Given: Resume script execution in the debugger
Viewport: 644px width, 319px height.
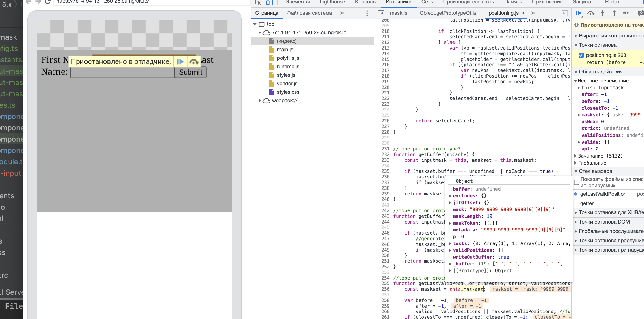Looking at the screenshot, I should click(x=578, y=13).
